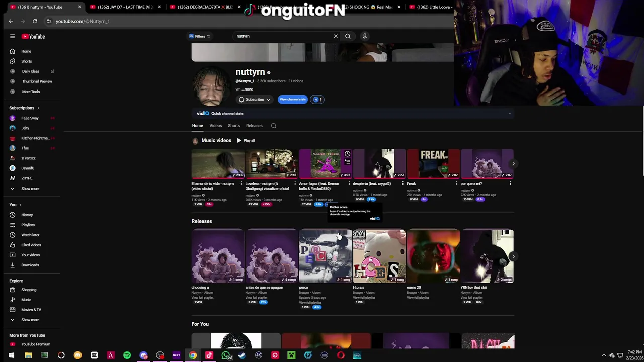Open El amor de tu vida video thumbnail

tap(217, 163)
